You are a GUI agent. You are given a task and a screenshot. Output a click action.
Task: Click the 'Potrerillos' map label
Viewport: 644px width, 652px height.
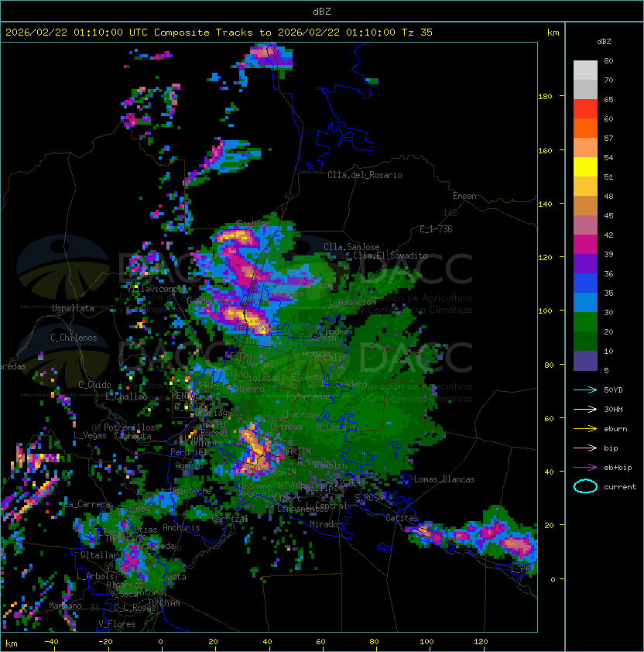coord(129,427)
